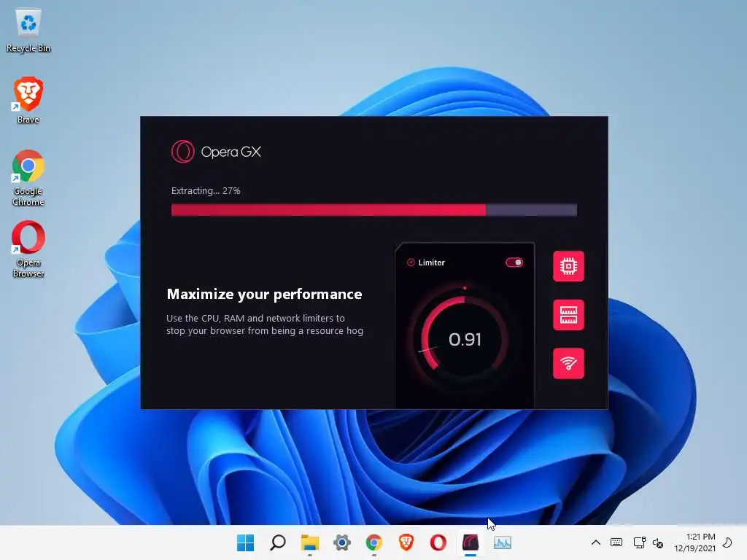The height and width of the screenshot is (560, 747).
Task: Click the 'Extracting... 27%' status text
Action: [206, 190]
